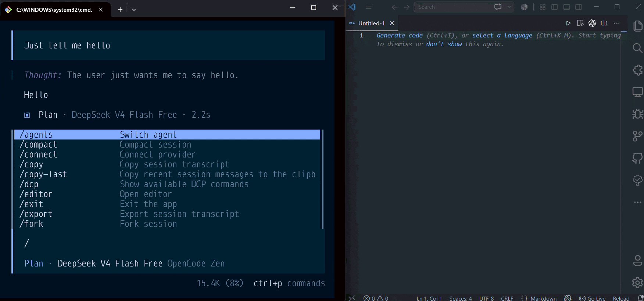Open Source Control branch icon in VS Code

(638, 136)
